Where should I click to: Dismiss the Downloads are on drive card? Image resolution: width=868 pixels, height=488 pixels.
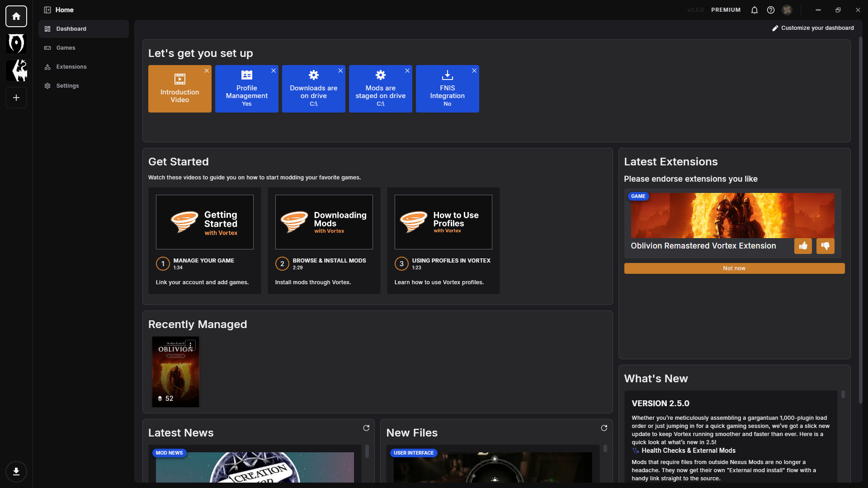pyautogui.click(x=340, y=71)
